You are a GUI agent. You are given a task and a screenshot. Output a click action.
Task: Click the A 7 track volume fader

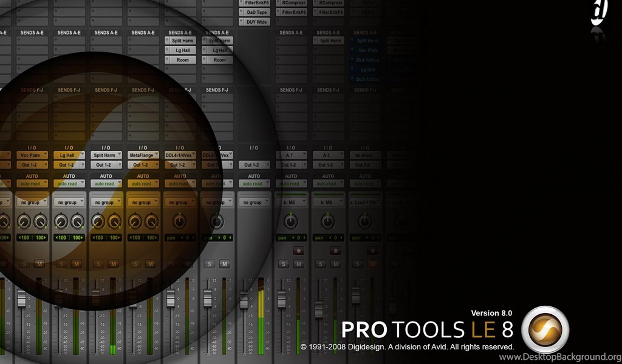pyautogui.click(x=282, y=300)
